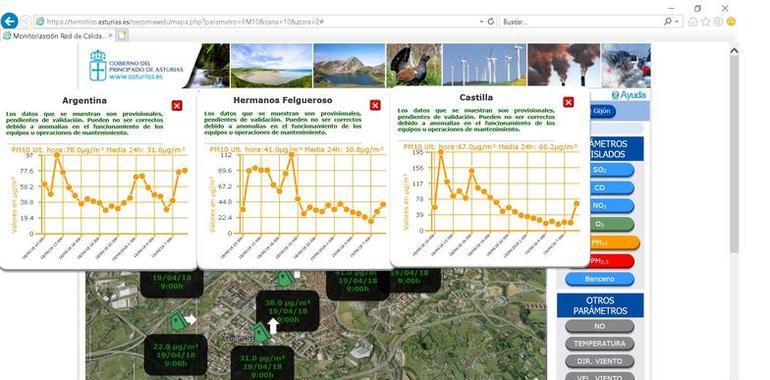The image size is (770, 380).
Task: Expand the address bar history dropdown
Action: (481, 22)
